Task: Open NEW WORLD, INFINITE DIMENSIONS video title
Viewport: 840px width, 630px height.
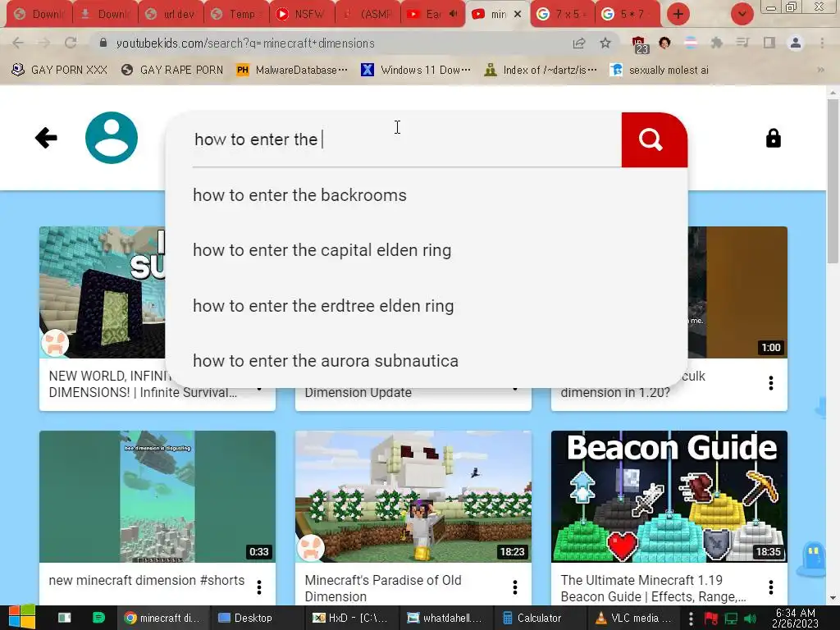Action: pyautogui.click(x=143, y=384)
